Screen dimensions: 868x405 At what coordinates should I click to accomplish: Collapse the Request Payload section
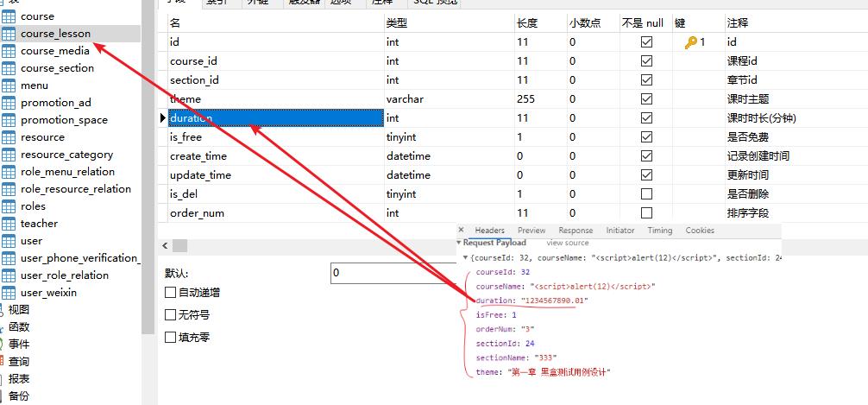coord(459,243)
